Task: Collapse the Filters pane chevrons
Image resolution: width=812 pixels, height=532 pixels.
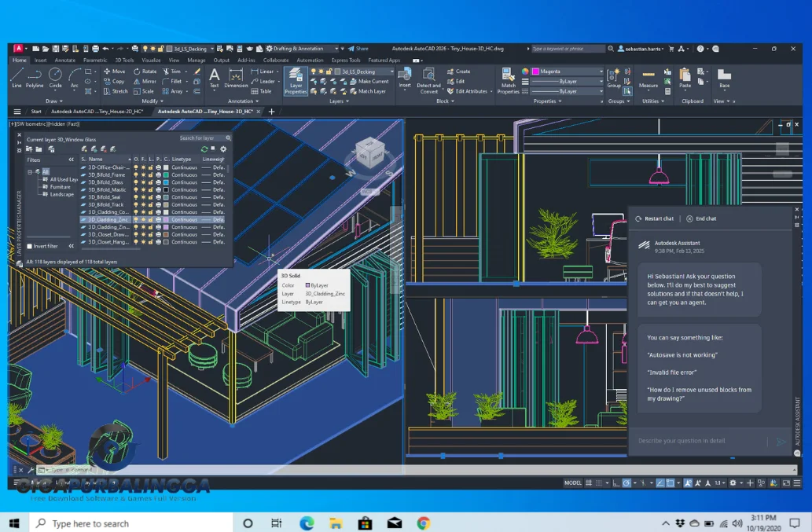Action: tap(71, 160)
